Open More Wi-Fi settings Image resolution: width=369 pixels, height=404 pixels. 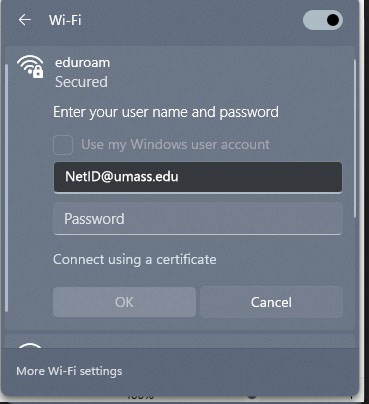click(69, 371)
